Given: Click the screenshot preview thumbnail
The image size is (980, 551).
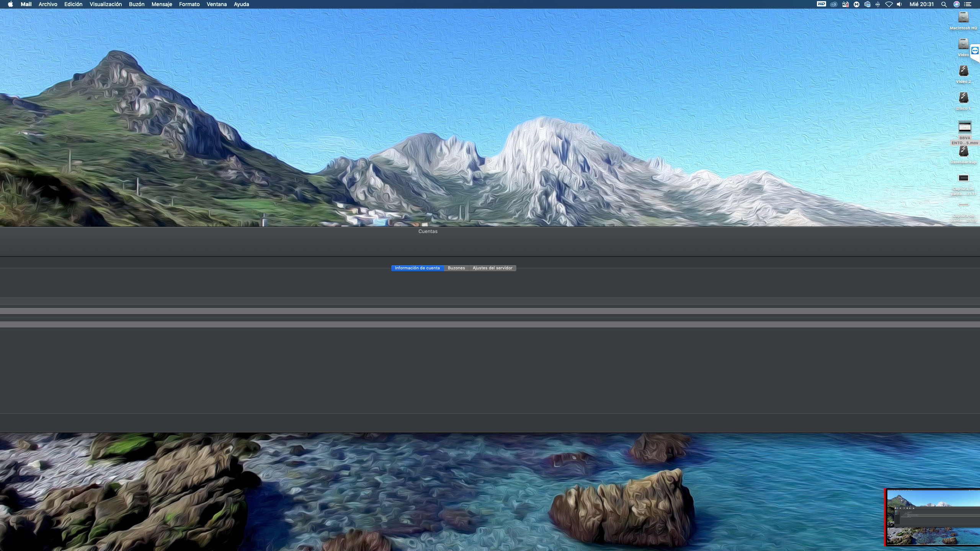Looking at the screenshot, I should click(x=933, y=517).
